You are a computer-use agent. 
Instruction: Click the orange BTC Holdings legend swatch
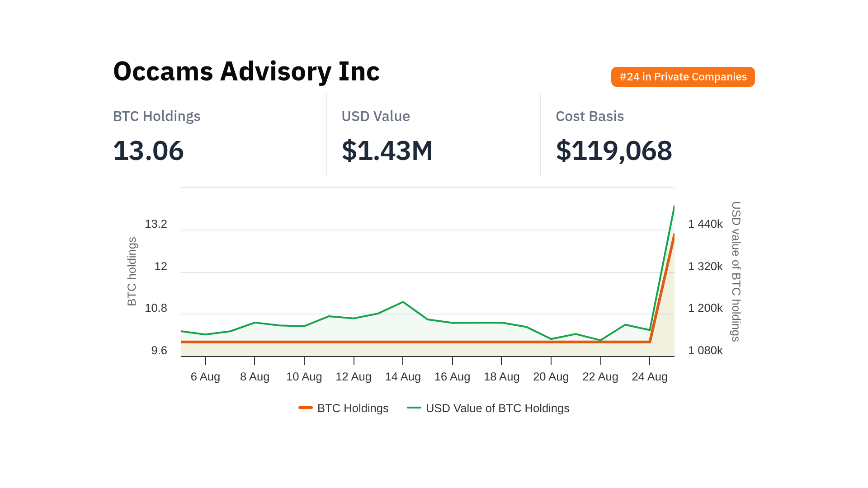(306, 408)
